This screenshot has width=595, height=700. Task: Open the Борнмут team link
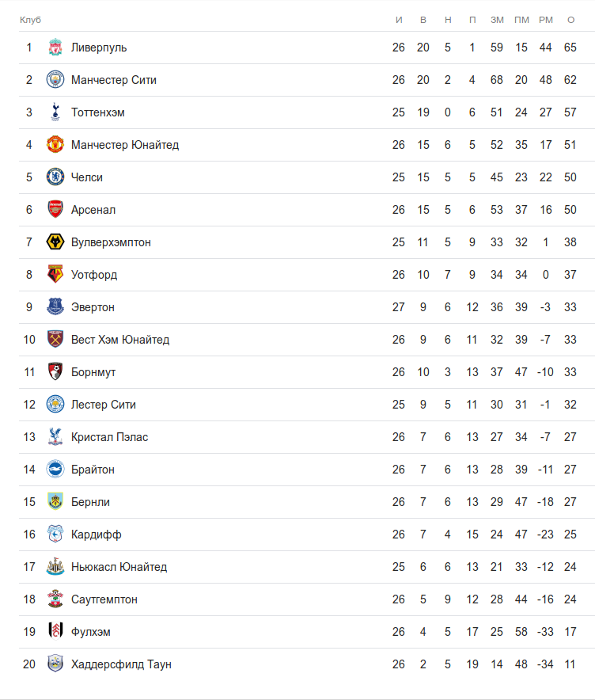point(93,372)
